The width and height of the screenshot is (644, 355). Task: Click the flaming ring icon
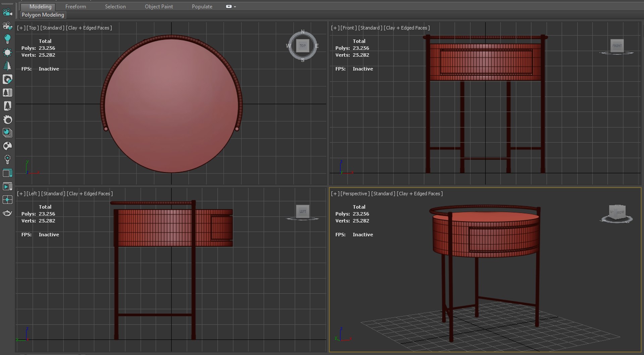[7, 119]
